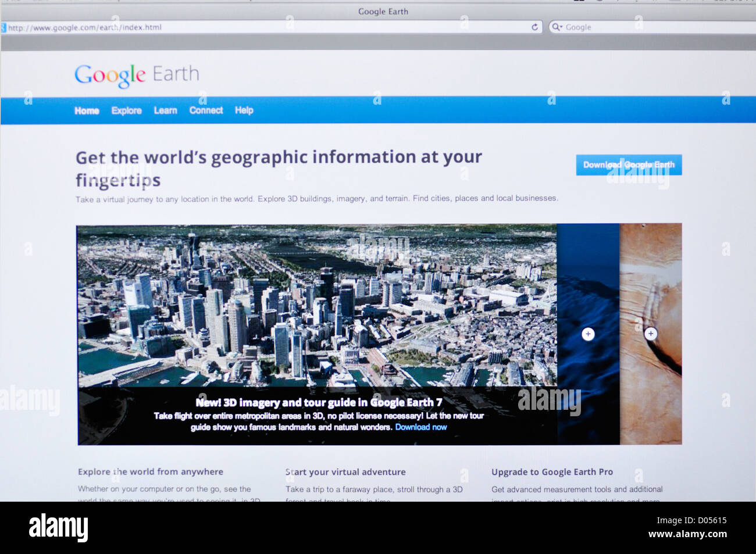756x554 pixels.
Task: Click the Download Google Earth button
Action: (629, 165)
